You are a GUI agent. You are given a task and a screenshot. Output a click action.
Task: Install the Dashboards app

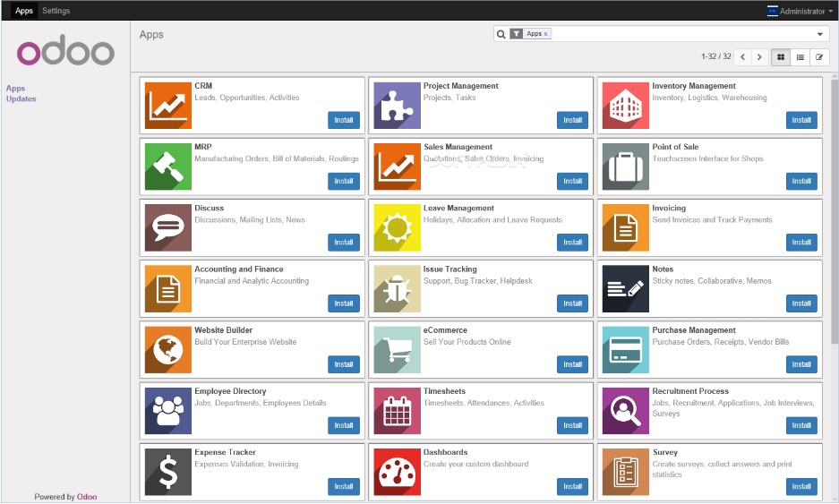[572, 486]
